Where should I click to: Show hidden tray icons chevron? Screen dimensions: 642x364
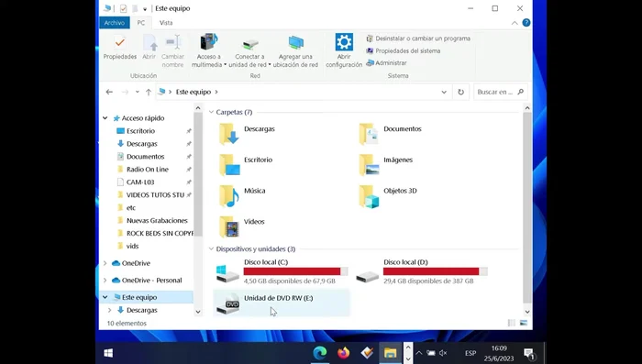point(419,353)
